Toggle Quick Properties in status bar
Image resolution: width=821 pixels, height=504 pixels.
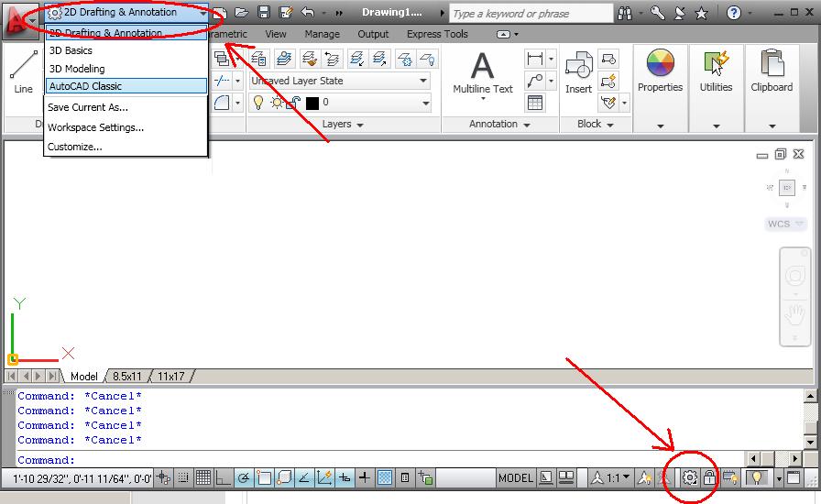(x=405, y=477)
